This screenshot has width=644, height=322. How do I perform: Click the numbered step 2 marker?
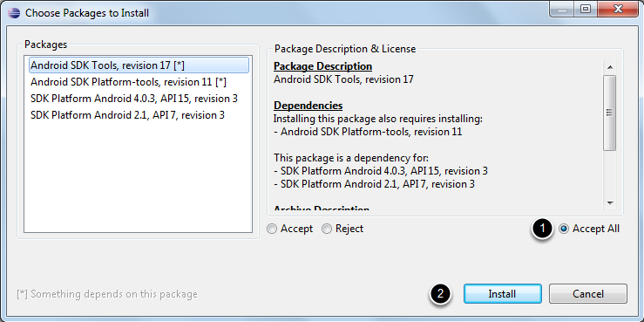coord(440,294)
